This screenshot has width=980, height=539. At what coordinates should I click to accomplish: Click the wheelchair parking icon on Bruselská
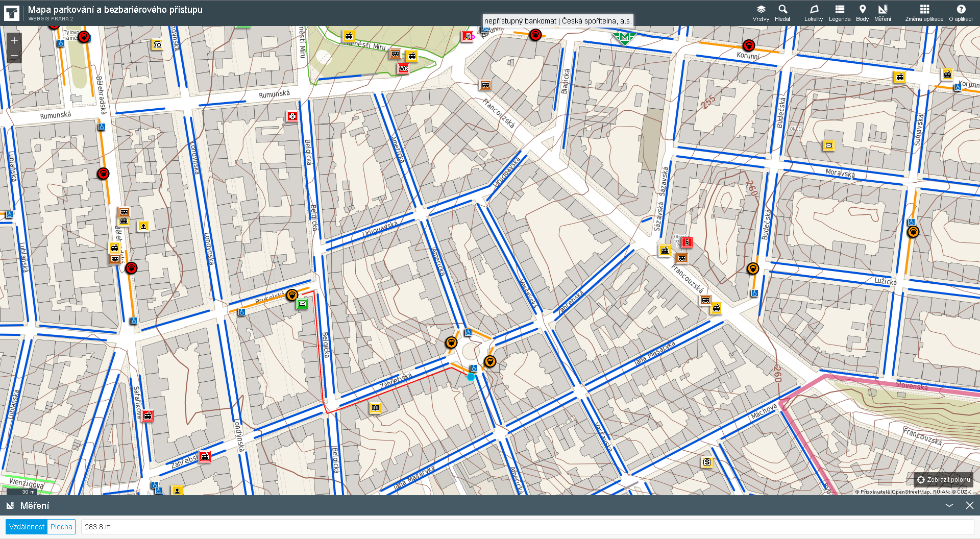tap(242, 312)
